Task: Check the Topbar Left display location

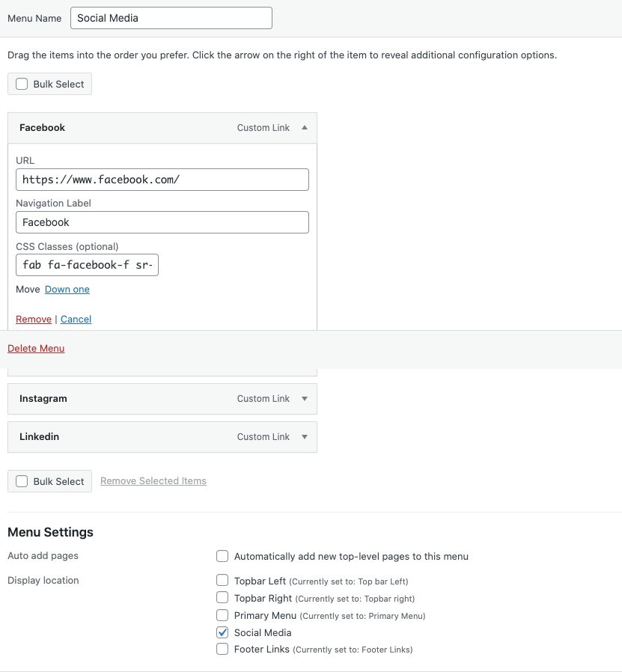Action: (x=222, y=580)
